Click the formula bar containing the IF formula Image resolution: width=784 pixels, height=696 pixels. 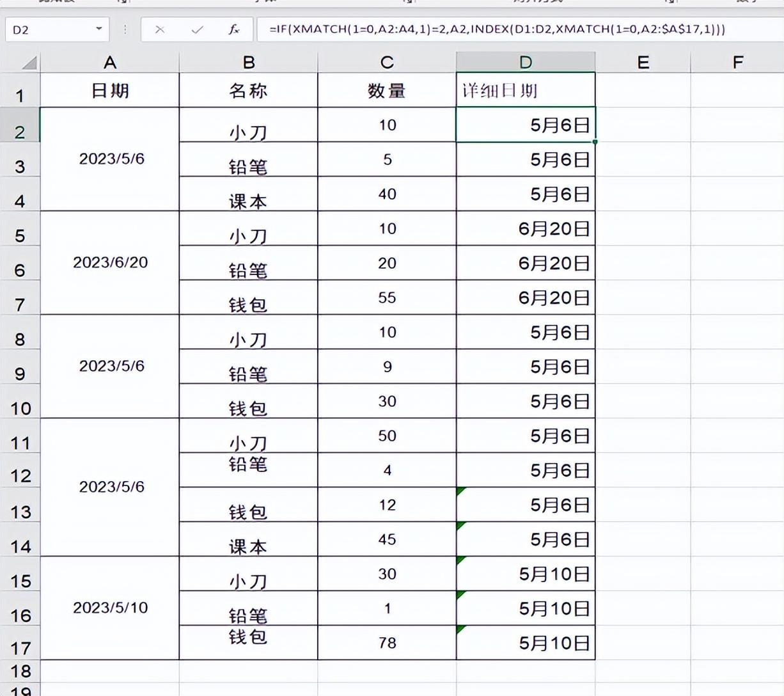(x=519, y=29)
